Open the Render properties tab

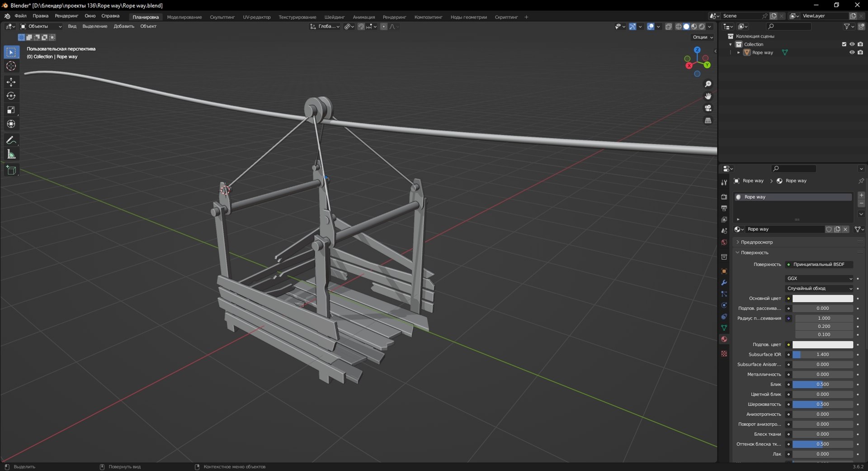point(724,197)
